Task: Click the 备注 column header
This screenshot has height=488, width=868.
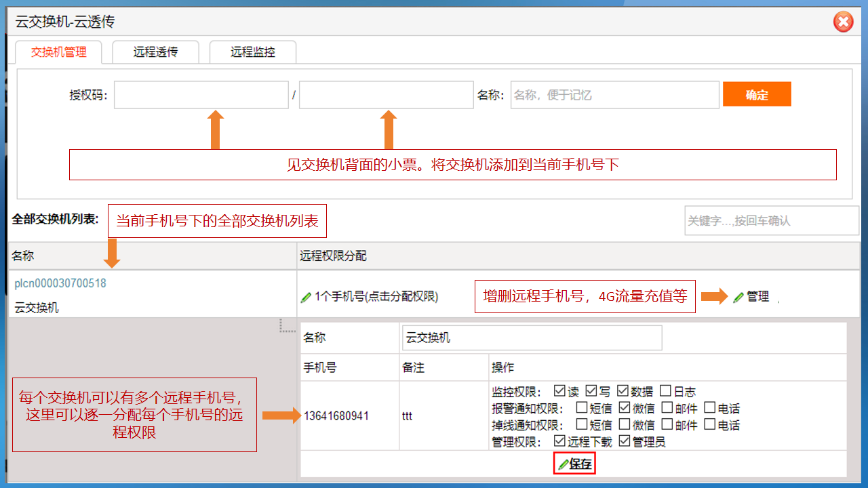Action: coord(412,367)
